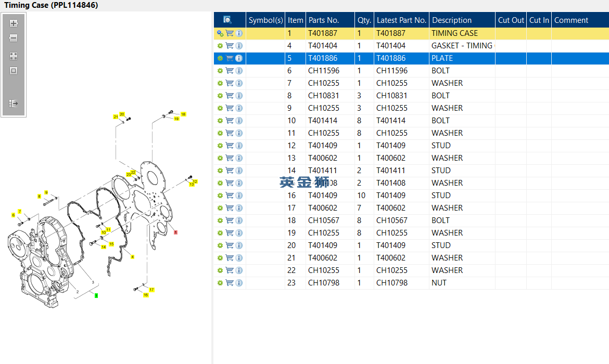Select TIMING CASE description cell

462,33
